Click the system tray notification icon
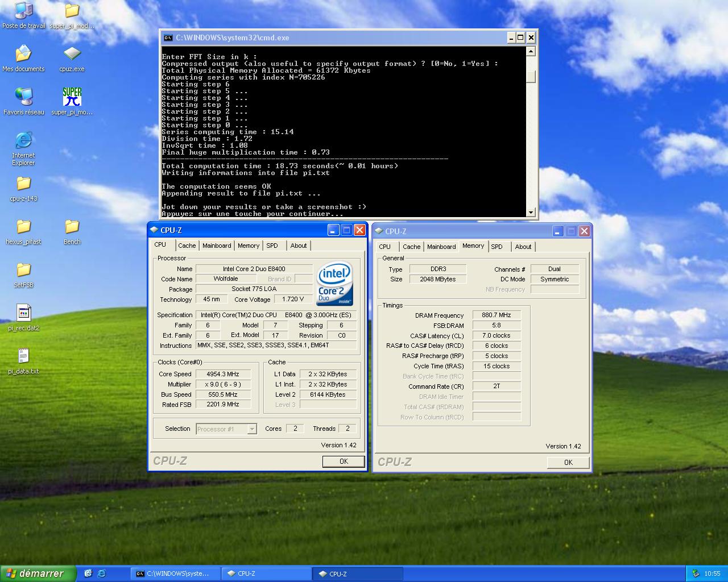This screenshot has width=728, height=582. 695,573
